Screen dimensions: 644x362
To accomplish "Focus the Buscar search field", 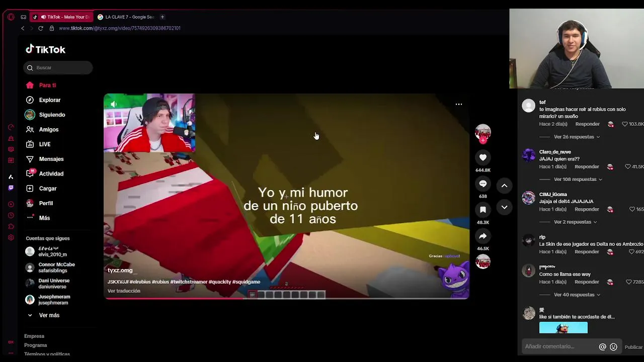I will [x=58, y=67].
